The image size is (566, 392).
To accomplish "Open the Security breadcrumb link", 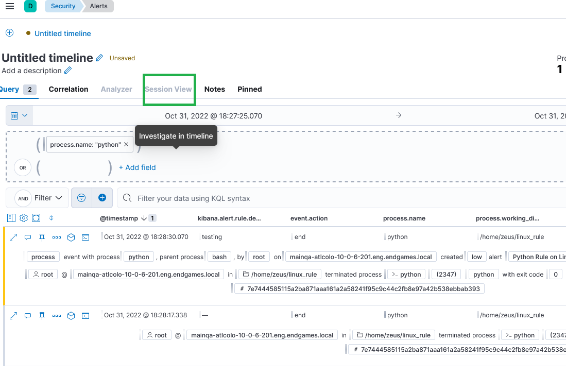I will 62,6.
